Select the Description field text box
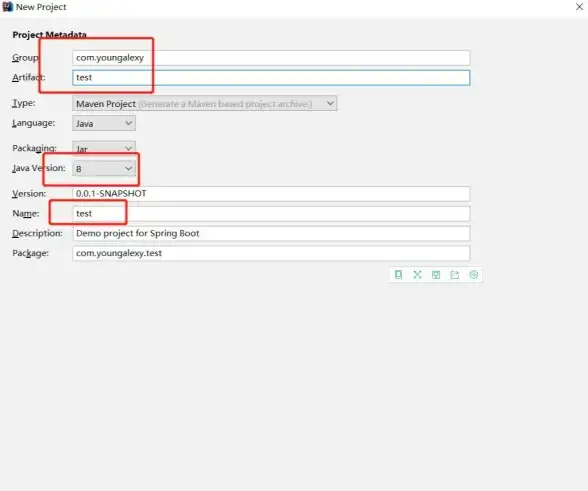 click(271, 233)
